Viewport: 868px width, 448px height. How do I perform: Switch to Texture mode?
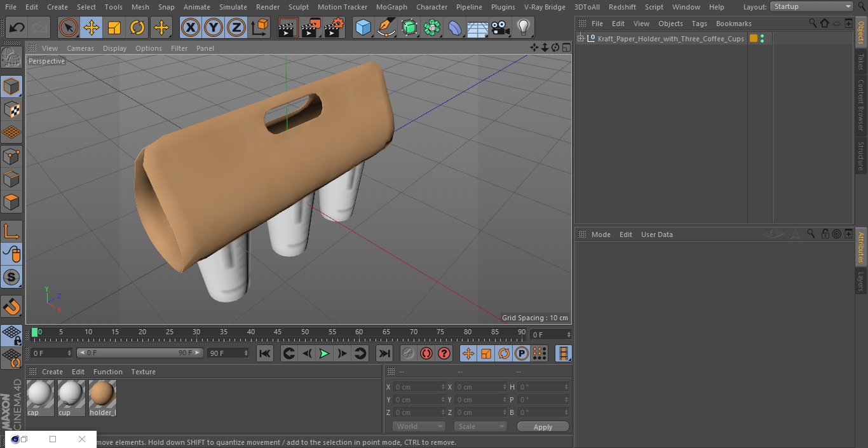tap(11, 109)
